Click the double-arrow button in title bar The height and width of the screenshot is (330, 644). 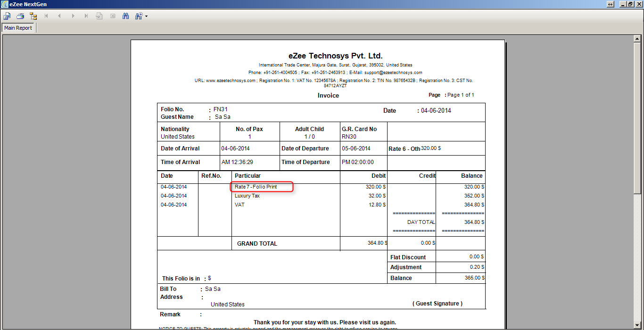611,4
